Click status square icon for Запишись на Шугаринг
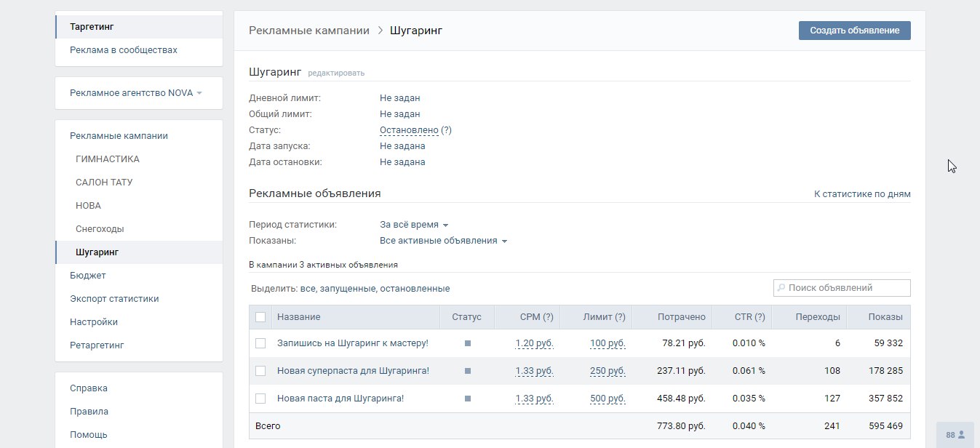 pos(468,343)
